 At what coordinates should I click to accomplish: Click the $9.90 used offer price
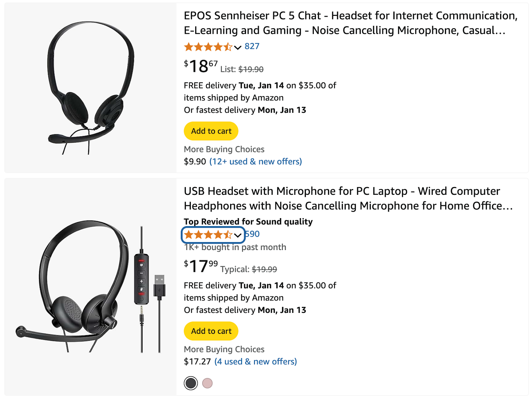point(195,161)
